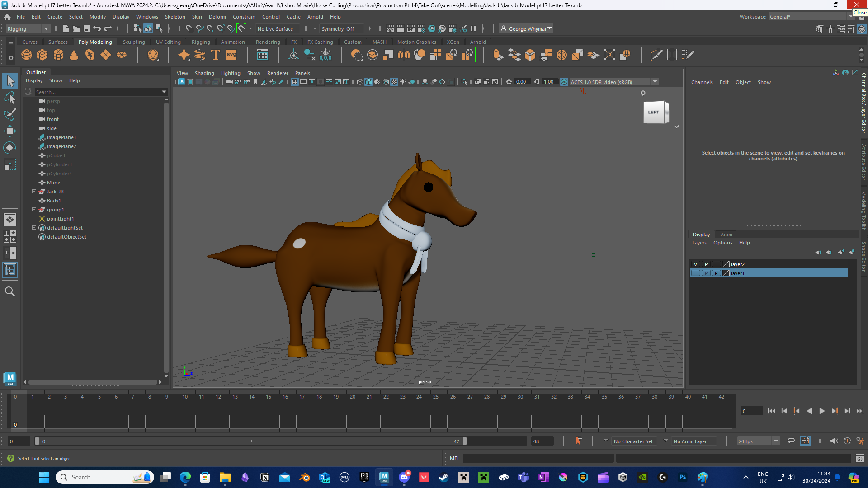
Task: Choose the arrow Select tool
Action: [x=9, y=81]
